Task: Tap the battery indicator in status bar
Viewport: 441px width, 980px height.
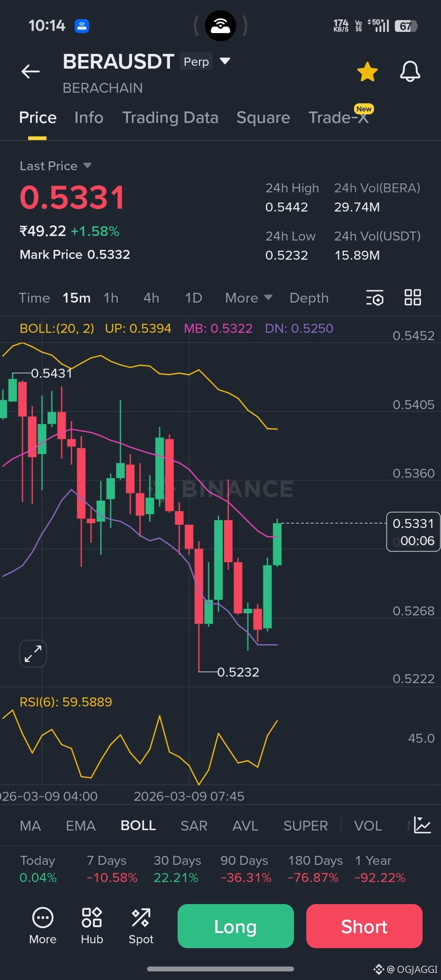Action: click(x=406, y=26)
